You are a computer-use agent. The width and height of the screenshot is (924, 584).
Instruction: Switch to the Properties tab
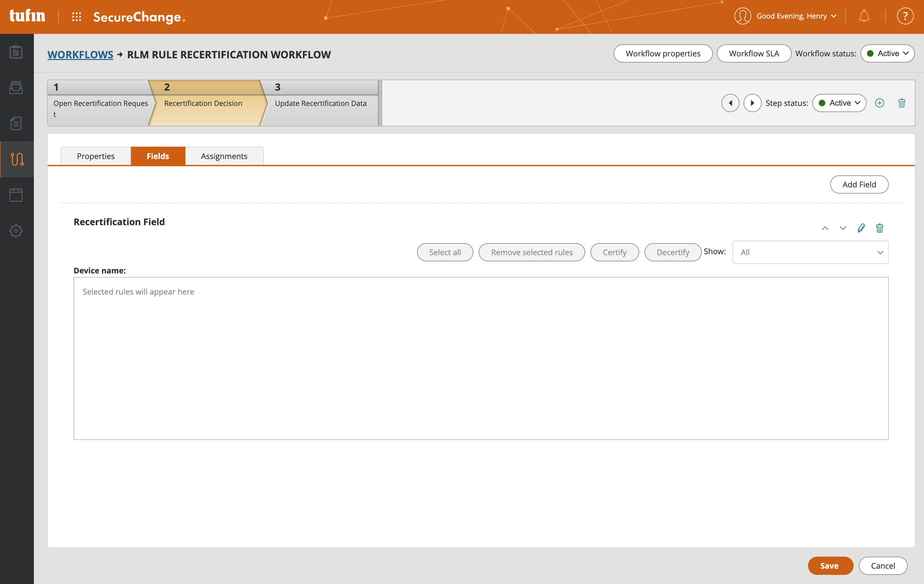coord(95,156)
